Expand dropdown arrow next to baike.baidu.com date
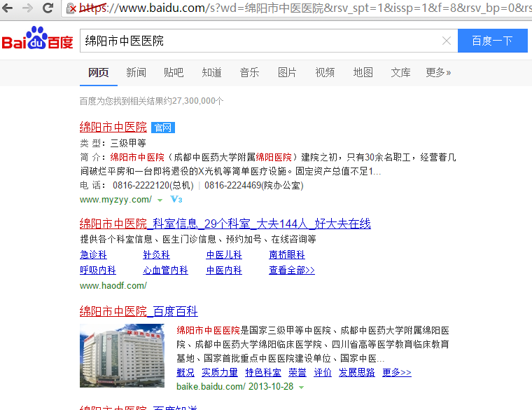The height and width of the screenshot is (410, 532). coord(301,388)
